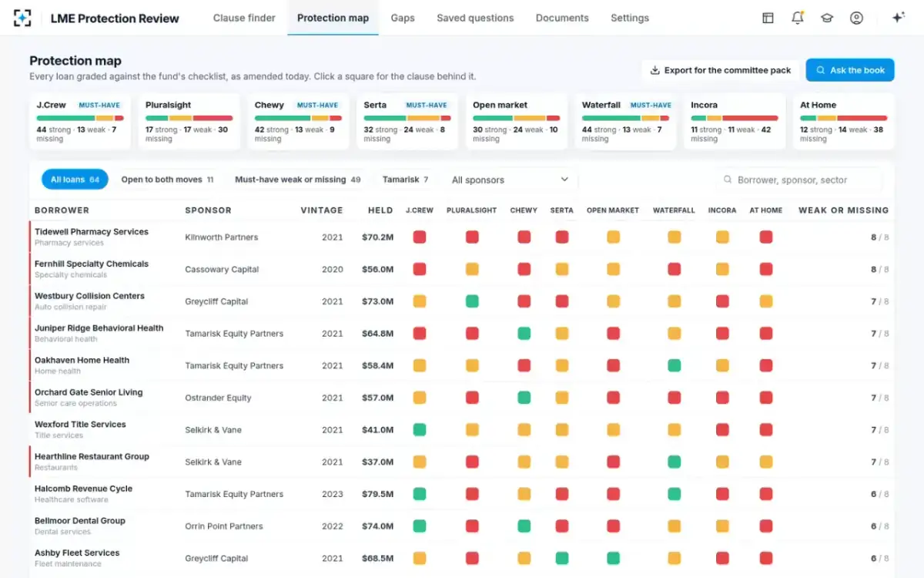Image resolution: width=924 pixels, height=578 pixels.
Task: Sort by the Held column header
Action: pos(380,210)
